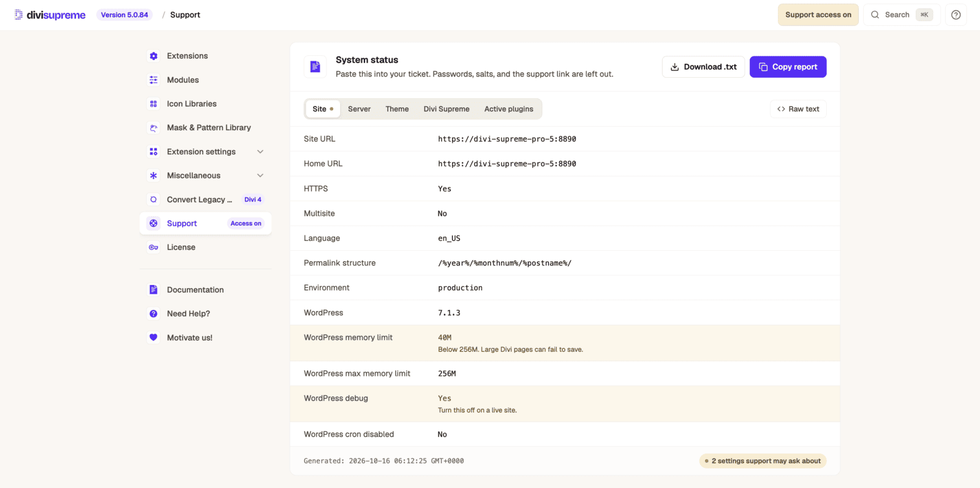Viewport: 980px width, 488px height.
Task: Go to Modules in sidebar
Action: click(x=205, y=80)
